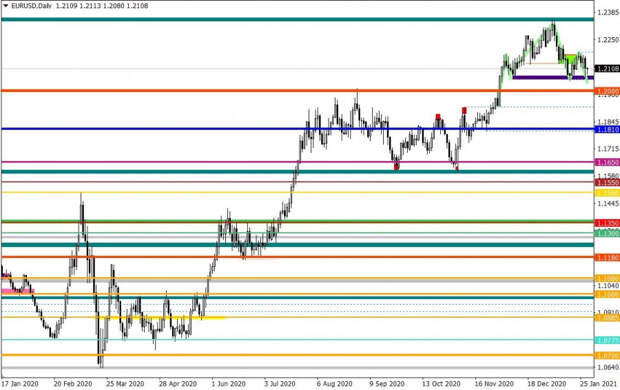
Task: Click the 6 Aug 2020 date label
Action: coord(334,384)
